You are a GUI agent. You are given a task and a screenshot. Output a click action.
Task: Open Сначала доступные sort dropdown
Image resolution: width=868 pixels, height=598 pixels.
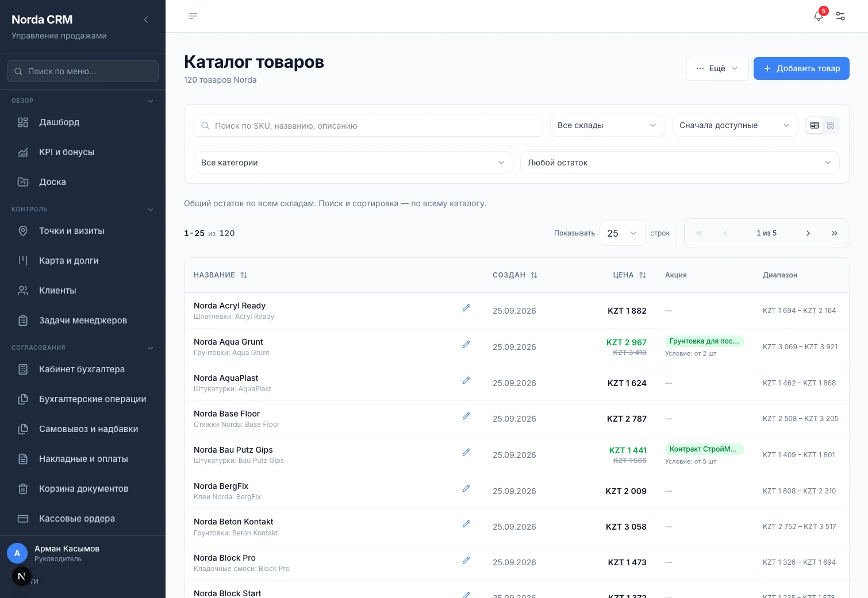(x=735, y=125)
